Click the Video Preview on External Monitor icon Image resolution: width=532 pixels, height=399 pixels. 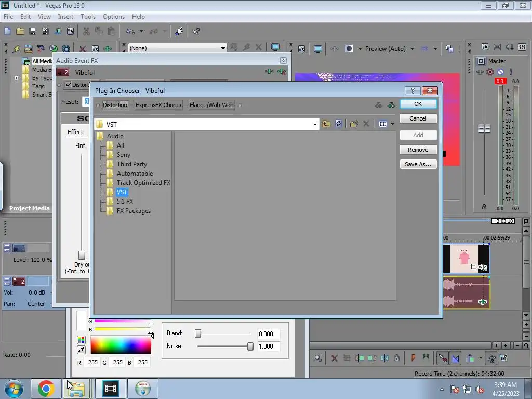318,49
